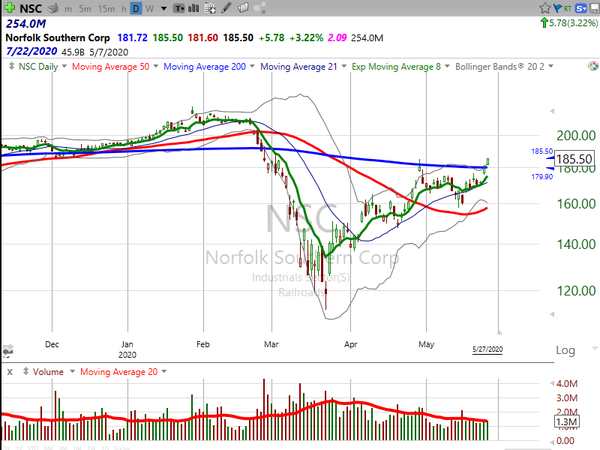
Task: Open the chart template (T) icon
Action: [179, 7]
